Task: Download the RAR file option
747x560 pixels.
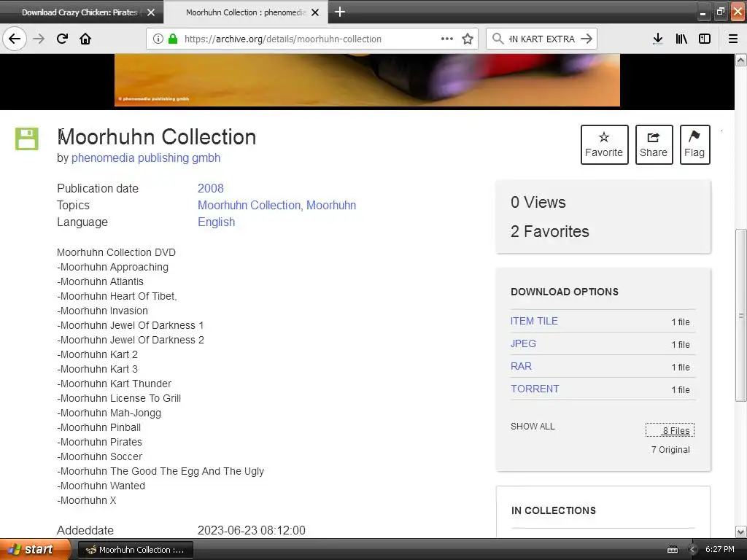Action: pos(521,366)
